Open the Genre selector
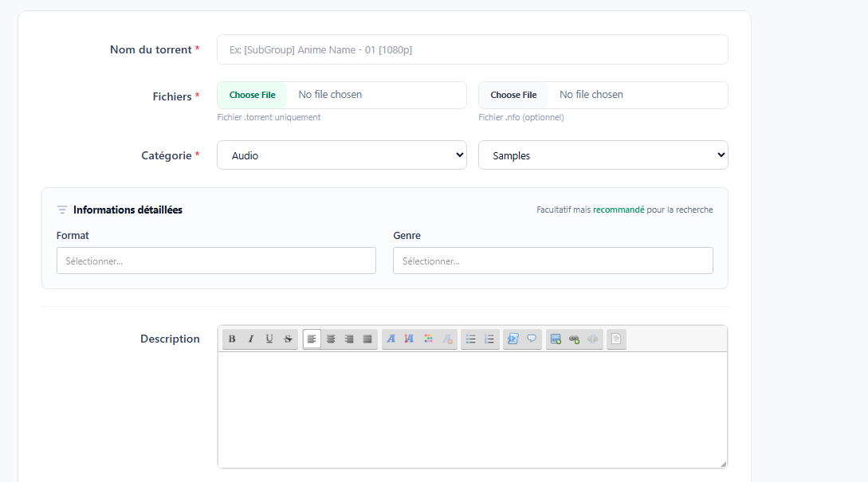This screenshot has width=868, height=482. [x=552, y=261]
